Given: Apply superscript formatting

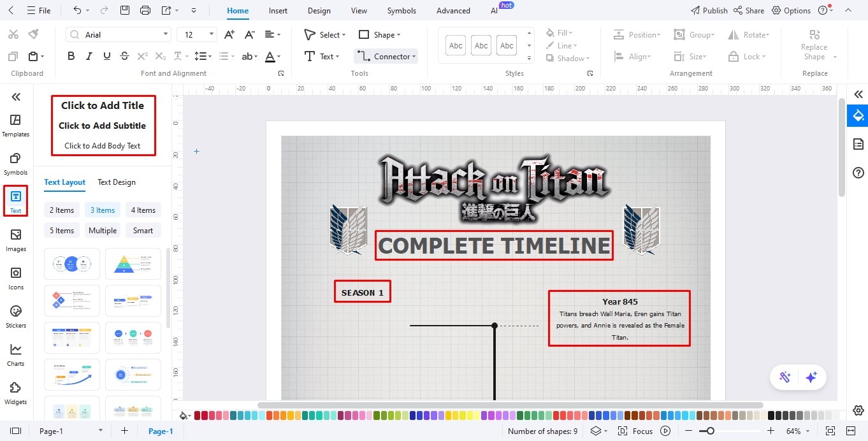Looking at the screenshot, I should click(143, 56).
